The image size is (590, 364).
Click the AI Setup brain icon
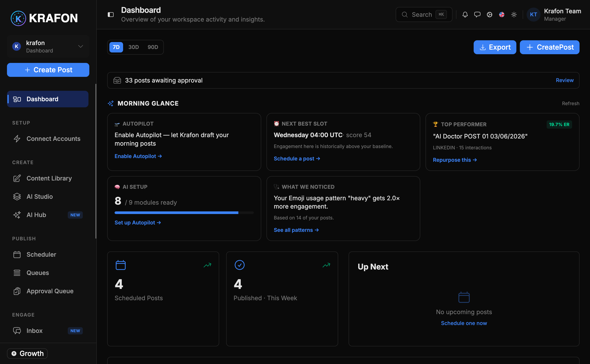click(x=117, y=187)
